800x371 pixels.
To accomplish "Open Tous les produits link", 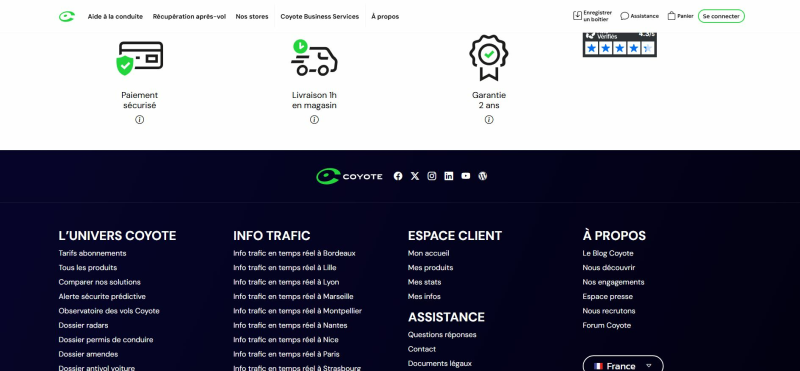I will pyautogui.click(x=88, y=267).
